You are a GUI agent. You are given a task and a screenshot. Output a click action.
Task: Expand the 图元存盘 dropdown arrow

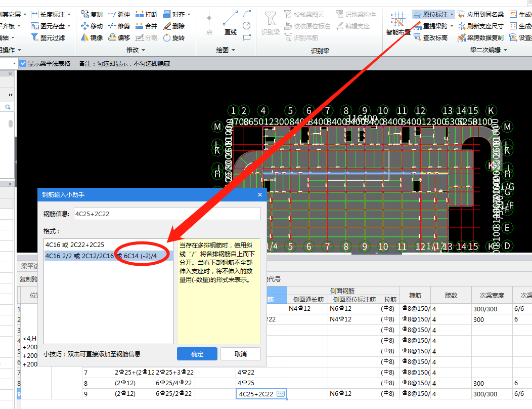point(69,26)
